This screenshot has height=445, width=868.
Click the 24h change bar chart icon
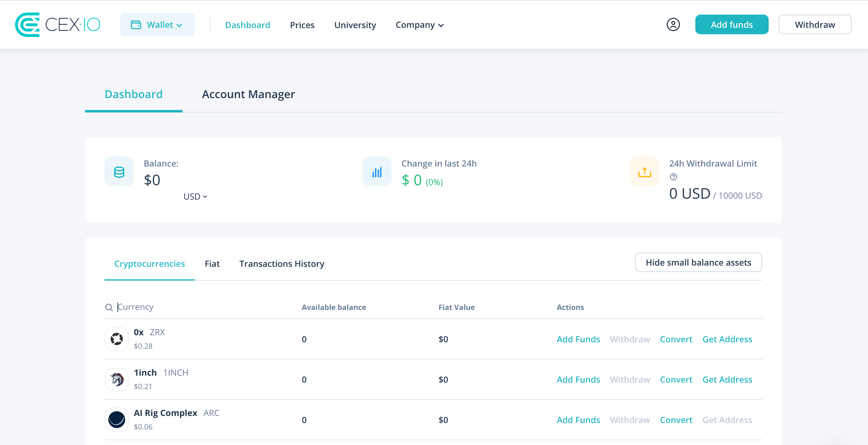[377, 171]
